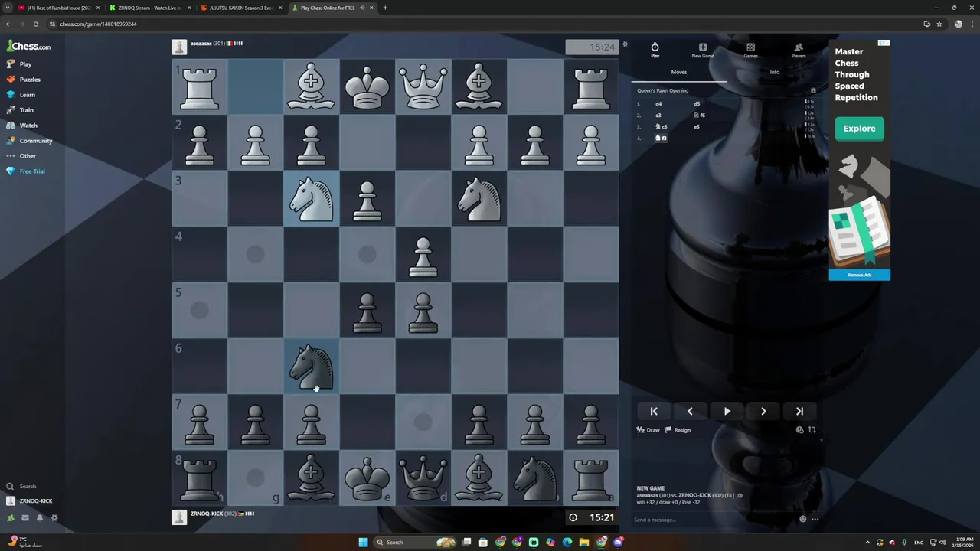Open the Games dice icon
The width and height of the screenshot is (980, 551).
tap(750, 51)
